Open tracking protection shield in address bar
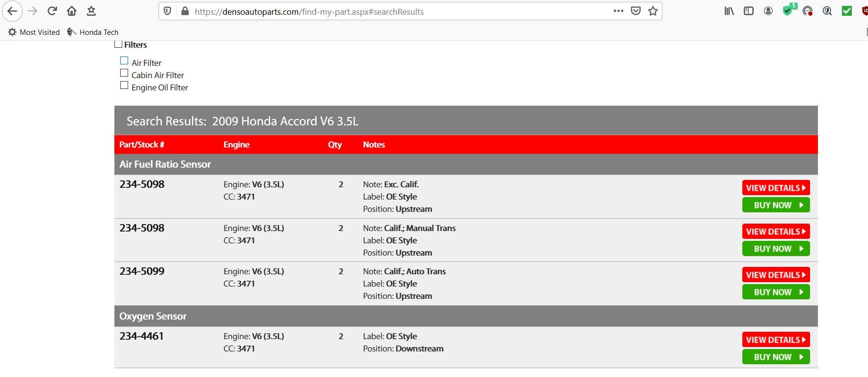Image resolution: width=868 pixels, height=377 pixels. (x=167, y=11)
